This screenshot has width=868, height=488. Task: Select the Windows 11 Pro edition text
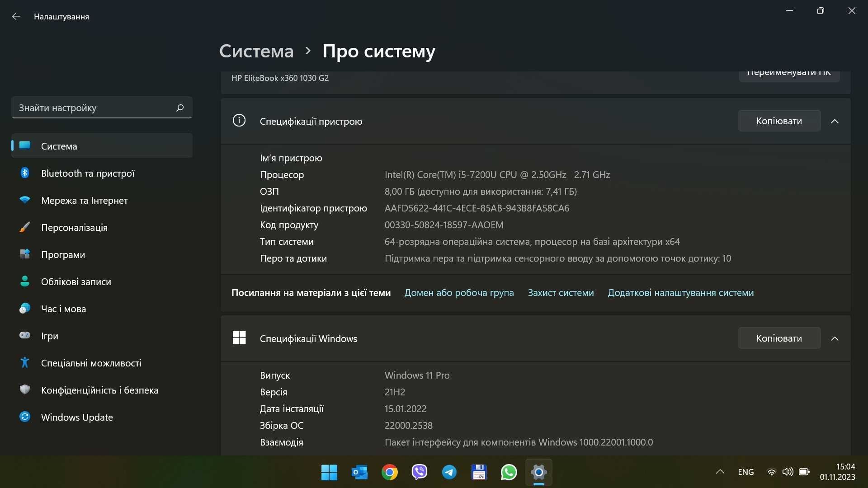(x=417, y=375)
